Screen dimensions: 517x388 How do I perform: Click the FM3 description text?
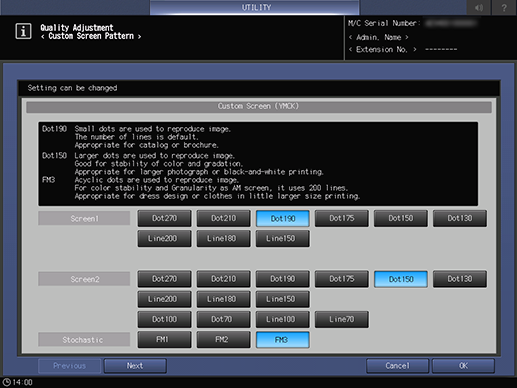(217, 188)
